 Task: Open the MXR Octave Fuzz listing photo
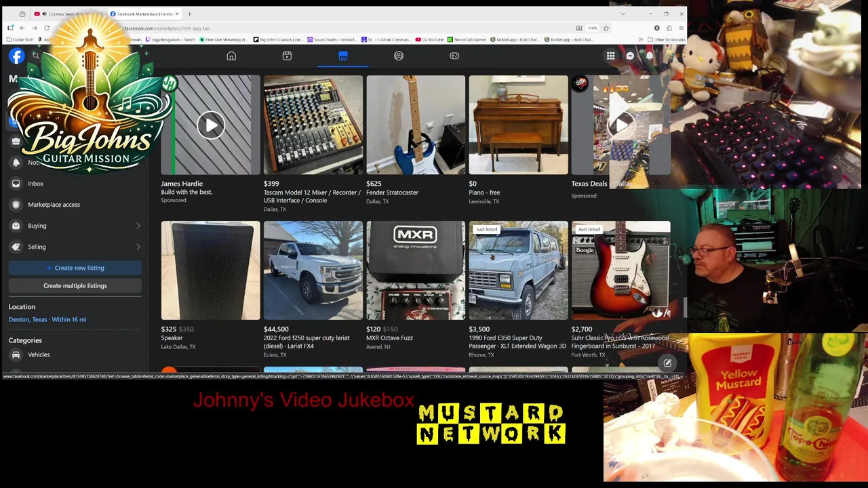pos(416,270)
